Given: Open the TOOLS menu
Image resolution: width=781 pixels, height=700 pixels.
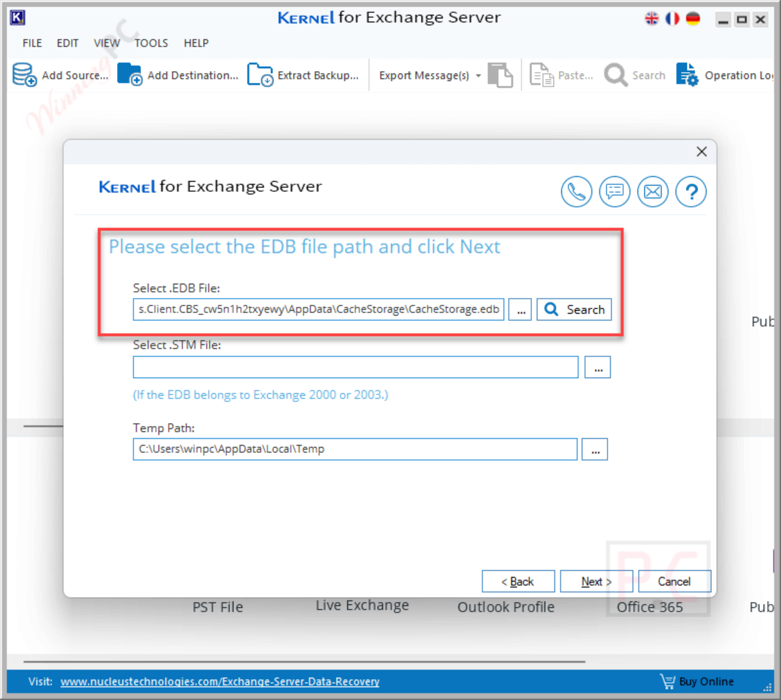Looking at the screenshot, I should (151, 43).
